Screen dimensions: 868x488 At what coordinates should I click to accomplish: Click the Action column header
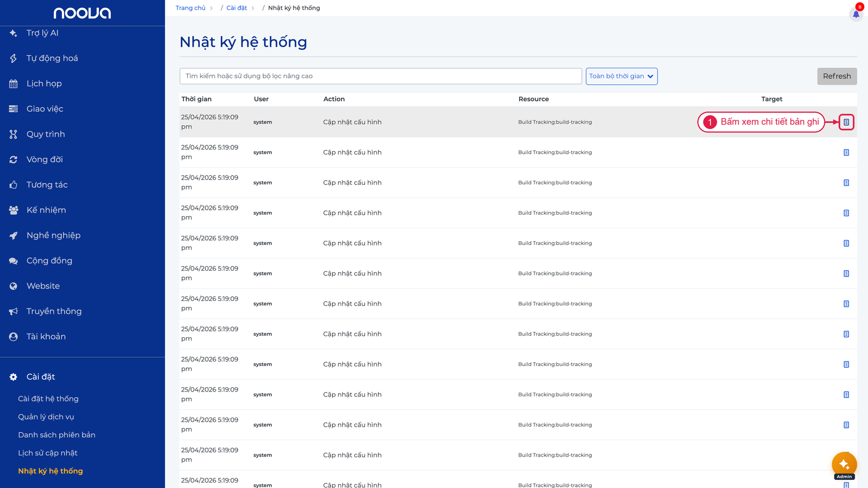click(x=334, y=99)
